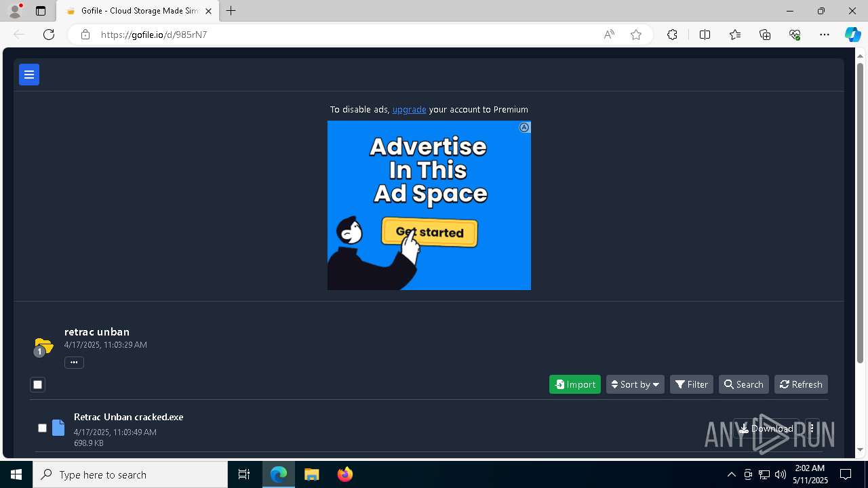Image resolution: width=868 pixels, height=488 pixels.
Task: Click the retrac unban folder title
Action: pyautogui.click(x=97, y=332)
